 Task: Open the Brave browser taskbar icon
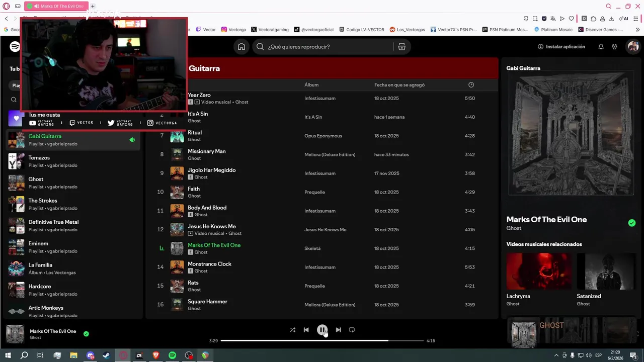(x=156, y=355)
